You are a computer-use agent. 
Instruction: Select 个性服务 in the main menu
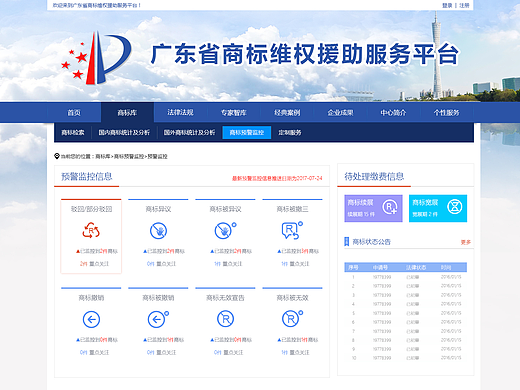(447, 113)
